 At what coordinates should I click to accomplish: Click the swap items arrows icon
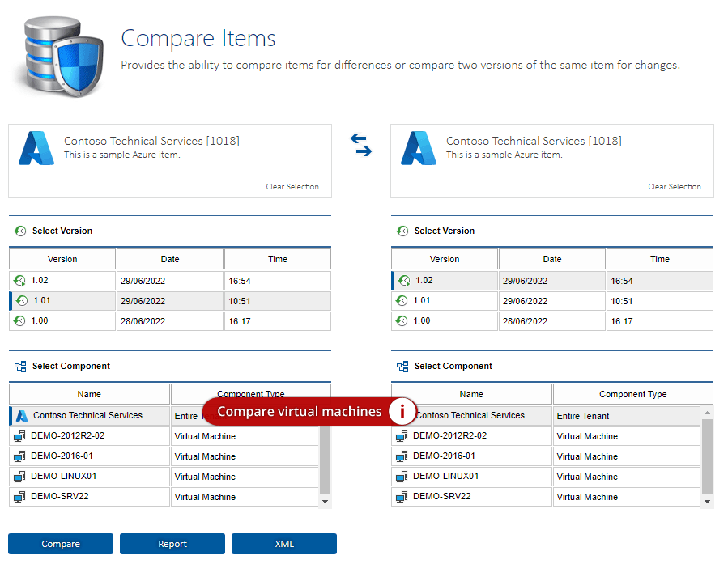pyautogui.click(x=360, y=145)
